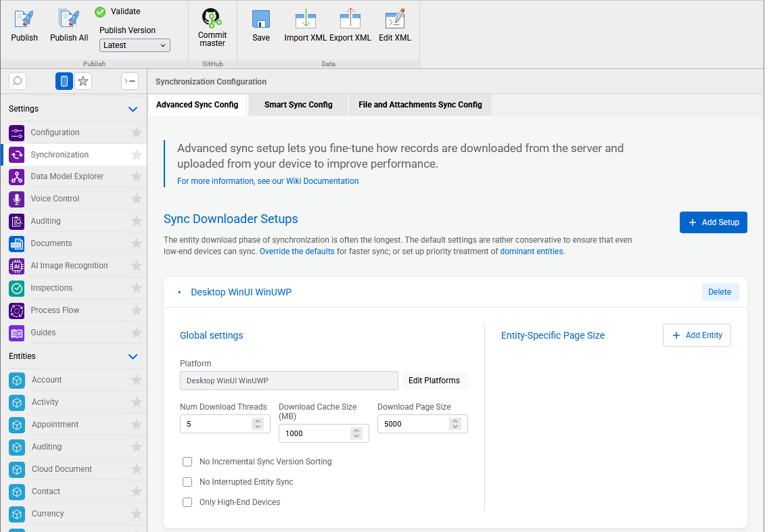Collapse the Entities section chevron
The width and height of the screenshot is (769, 532).
tap(133, 356)
